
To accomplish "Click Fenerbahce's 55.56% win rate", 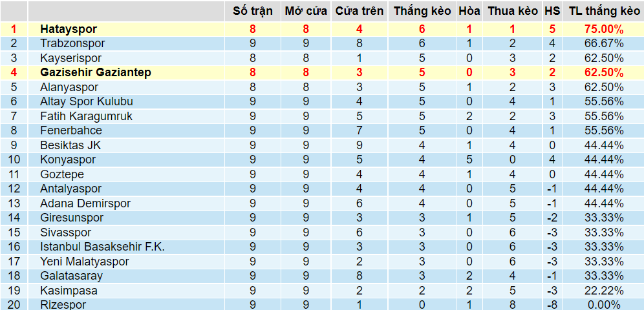I will pyautogui.click(x=604, y=130).
